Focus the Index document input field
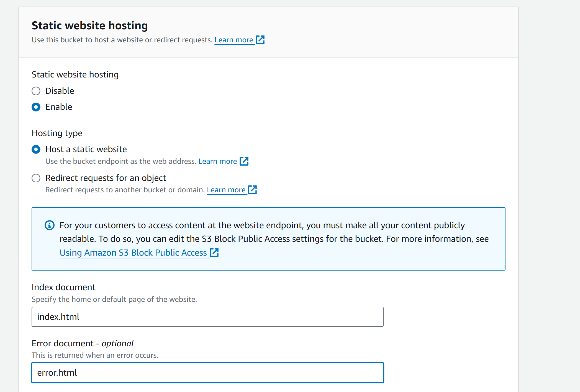Screen dimensions: 580x392 coord(207,317)
